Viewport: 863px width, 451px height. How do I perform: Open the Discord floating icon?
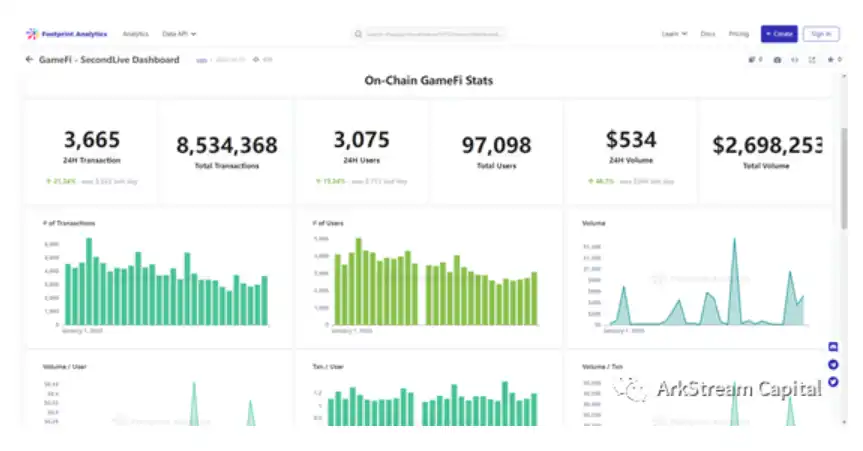tap(833, 347)
